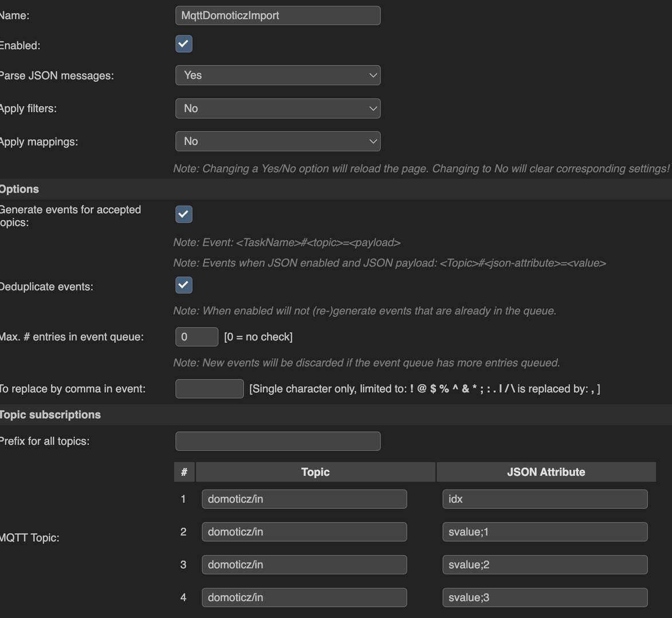Click the note about new events being discarded
The image size is (672, 618).
point(367,363)
